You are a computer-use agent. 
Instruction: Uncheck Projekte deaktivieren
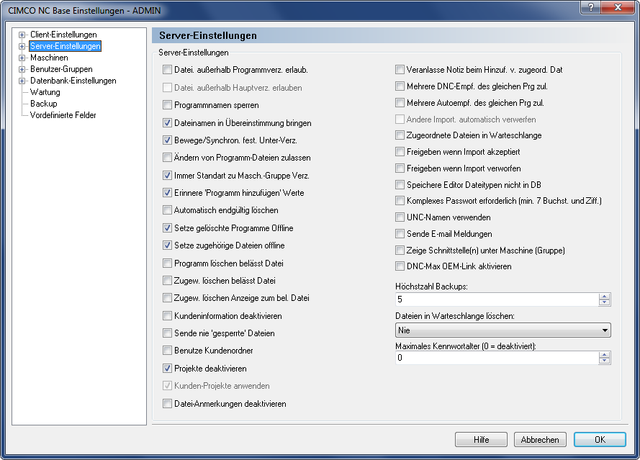click(x=167, y=368)
